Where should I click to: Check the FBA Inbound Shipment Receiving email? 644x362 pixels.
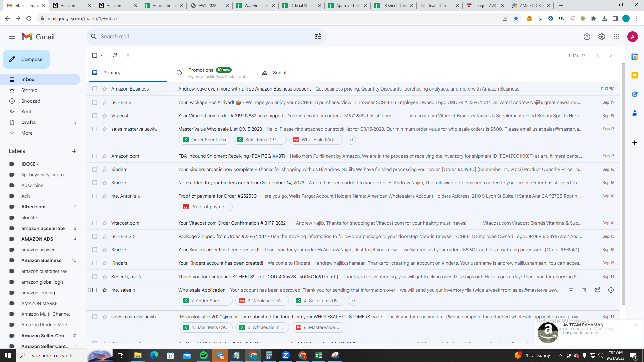pyautogui.click(x=95, y=156)
